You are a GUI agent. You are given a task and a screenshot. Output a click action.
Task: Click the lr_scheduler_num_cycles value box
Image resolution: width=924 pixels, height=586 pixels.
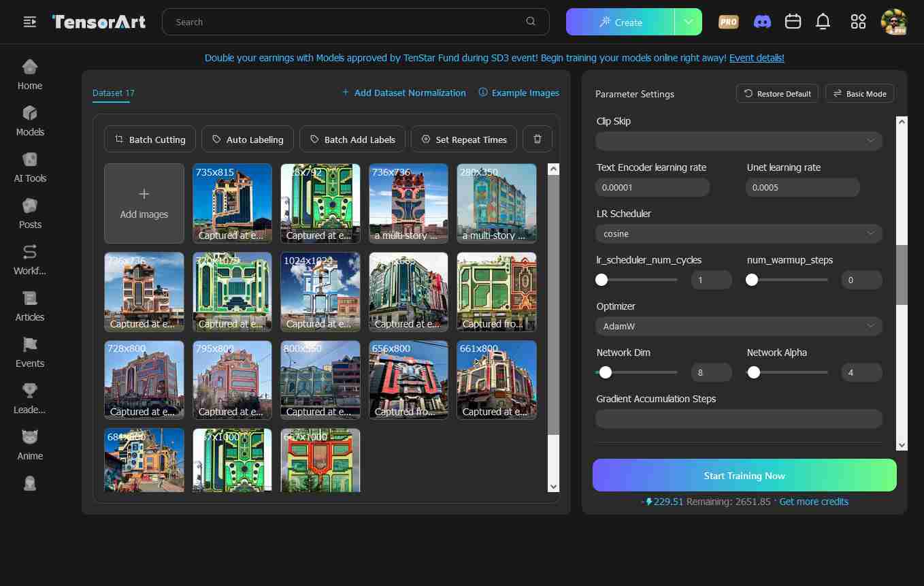coord(712,280)
